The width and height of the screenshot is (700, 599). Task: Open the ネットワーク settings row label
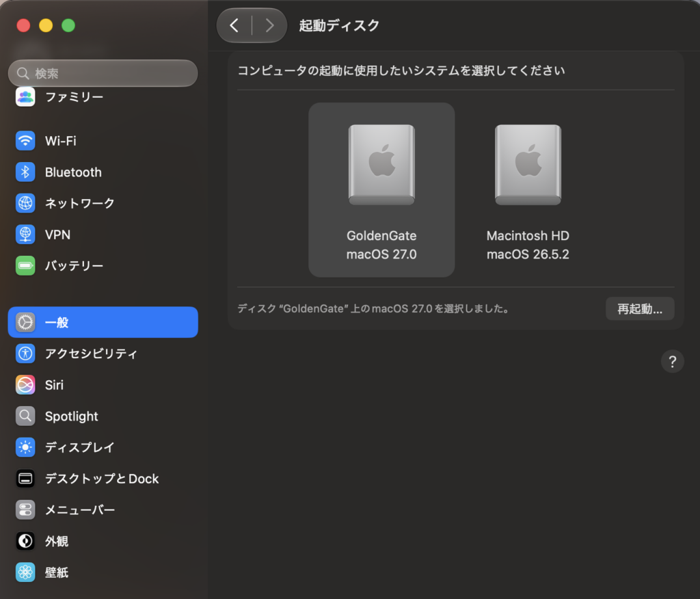click(80, 204)
